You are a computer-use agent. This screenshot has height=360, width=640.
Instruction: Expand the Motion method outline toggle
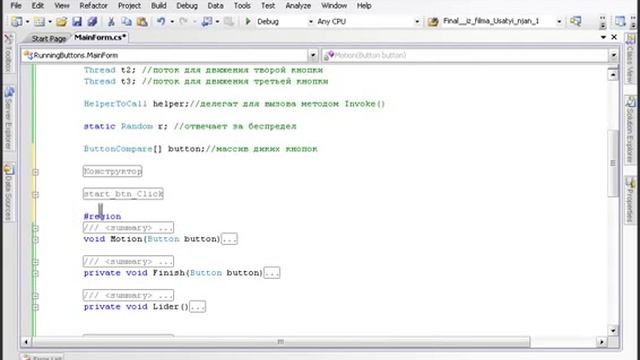coord(36,240)
